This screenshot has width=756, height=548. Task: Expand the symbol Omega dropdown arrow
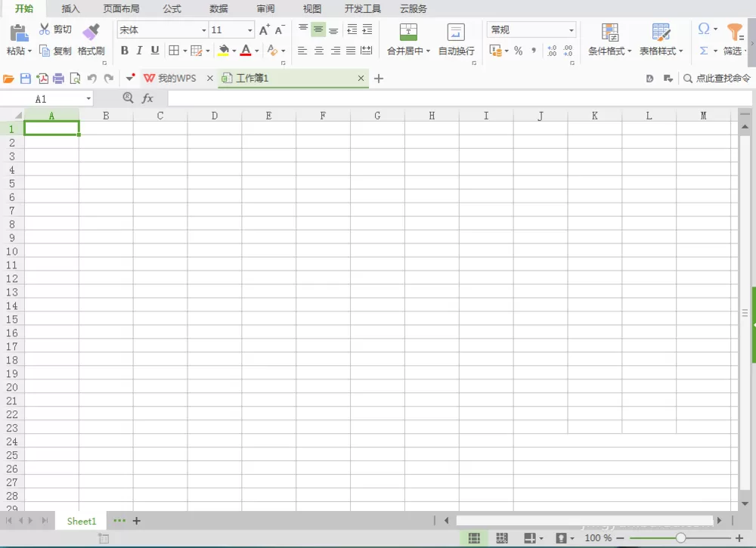(x=715, y=29)
